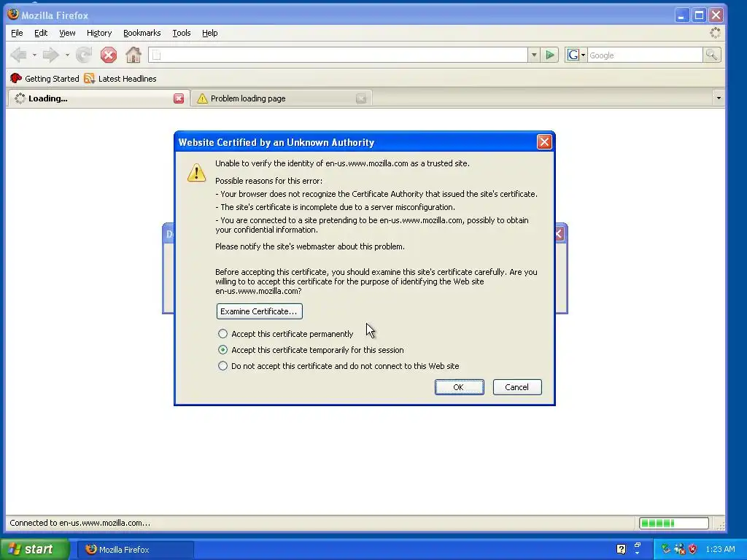Open the Tools menu

(x=182, y=33)
